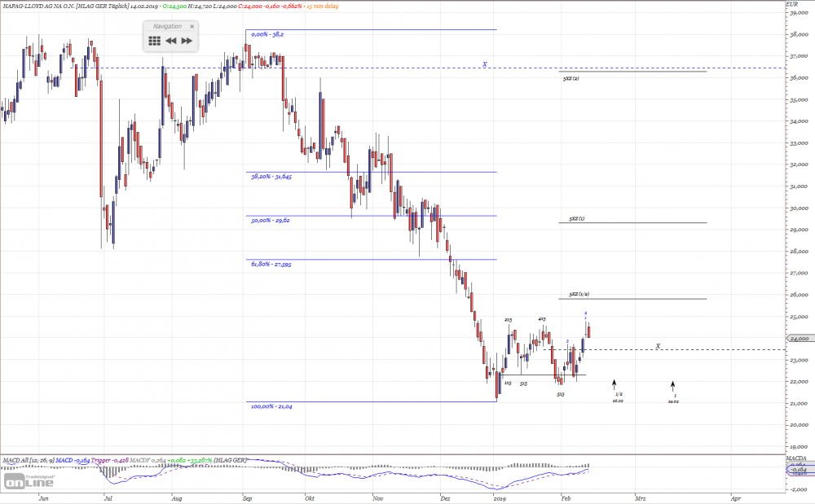Screen dimensions: 815x504
Task: Click the 30,000 price axis label
Action: pos(799,208)
